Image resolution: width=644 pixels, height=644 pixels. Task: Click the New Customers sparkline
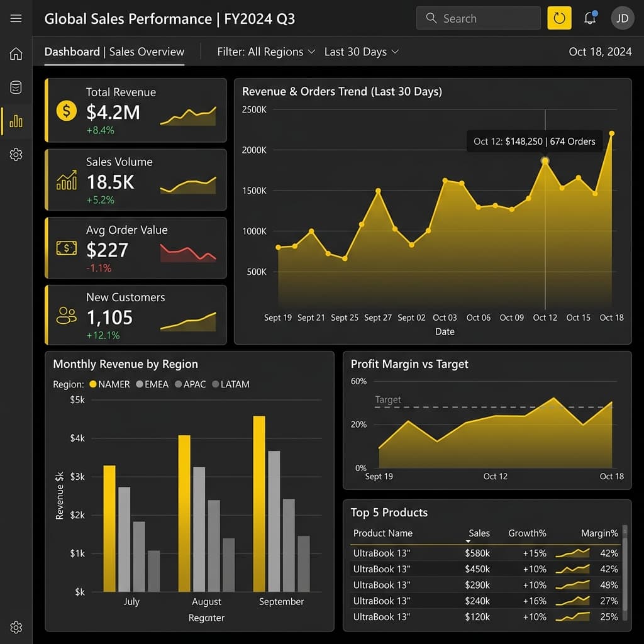point(188,321)
